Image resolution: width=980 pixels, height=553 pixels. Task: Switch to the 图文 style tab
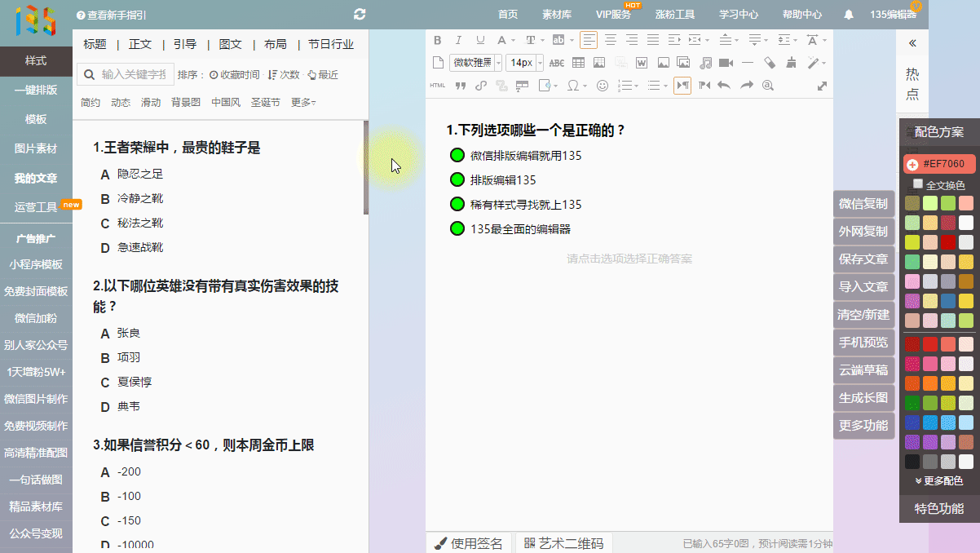pos(230,45)
